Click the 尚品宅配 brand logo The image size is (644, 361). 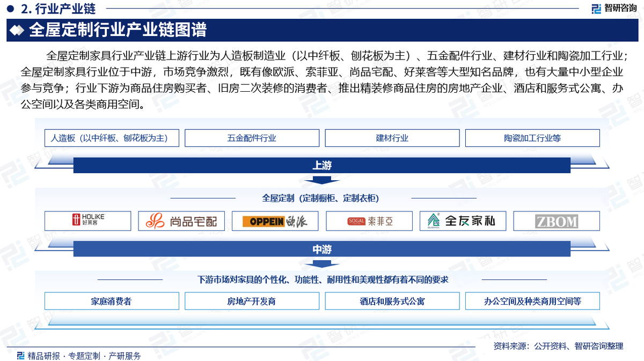click(181, 221)
